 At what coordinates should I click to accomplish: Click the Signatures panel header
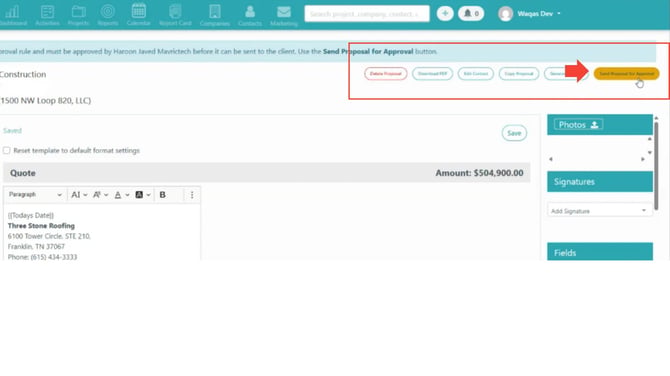coord(599,182)
